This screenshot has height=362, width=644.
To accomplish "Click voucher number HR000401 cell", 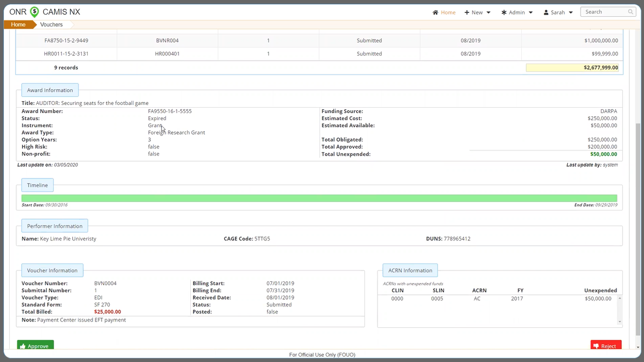I will click(167, 54).
